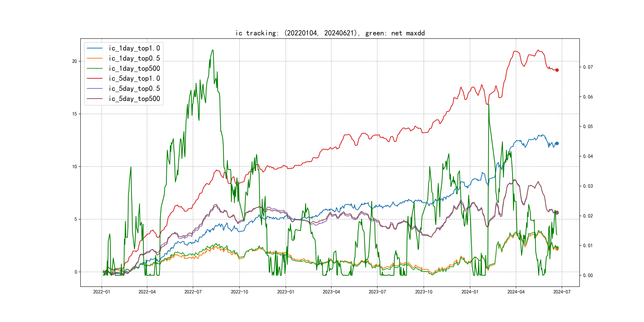Select the ic_5day_top500 legend label
This screenshot has width=644, height=322.
coord(134,99)
